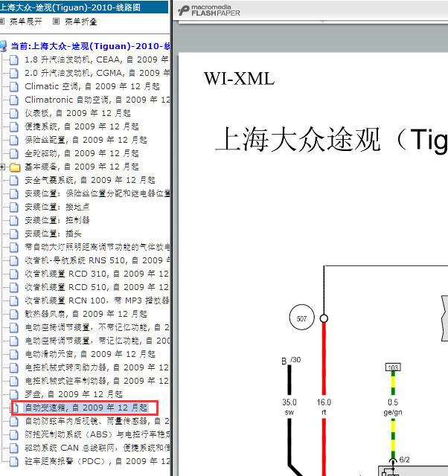Open 带自动大灯照明距离调节功能的气体放电 item

click(x=97, y=246)
